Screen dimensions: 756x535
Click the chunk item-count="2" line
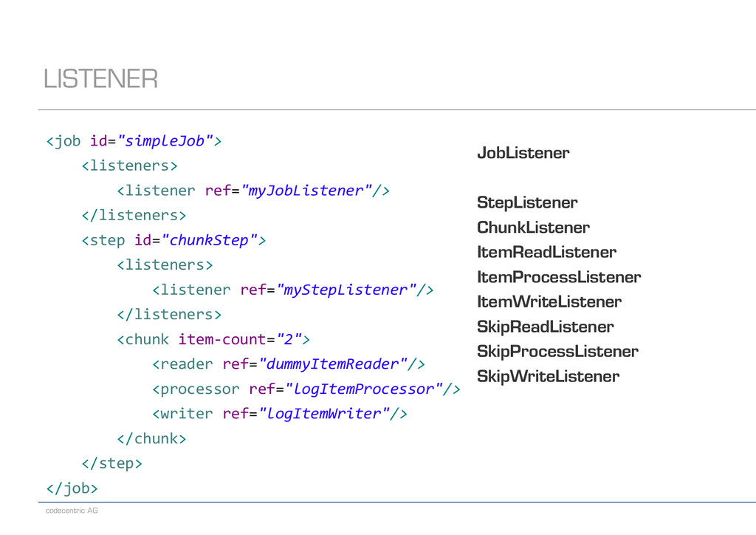tap(213, 339)
